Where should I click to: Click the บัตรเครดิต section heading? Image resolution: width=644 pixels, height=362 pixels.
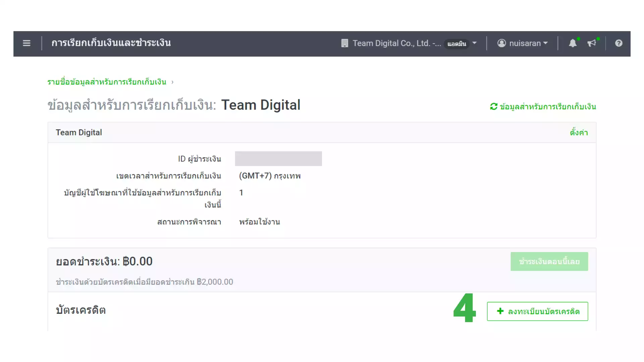tap(80, 310)
